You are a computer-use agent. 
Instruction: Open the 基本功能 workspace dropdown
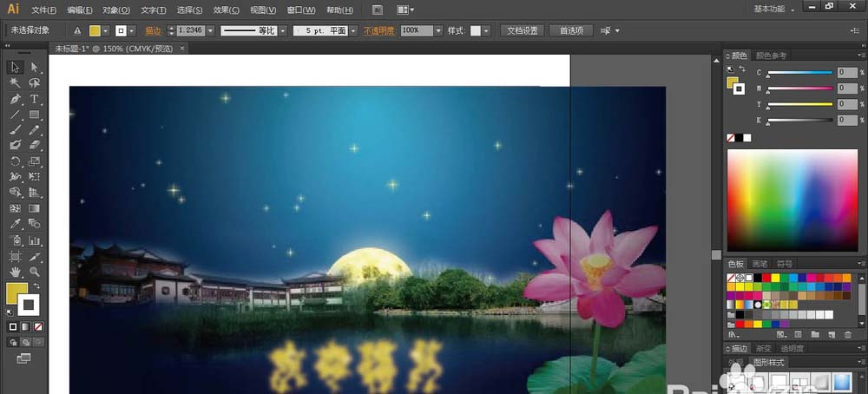click(774, 10)
